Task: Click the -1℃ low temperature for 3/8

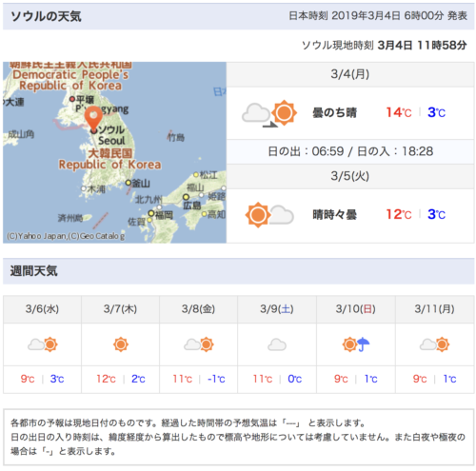Action: click(216, 379)
